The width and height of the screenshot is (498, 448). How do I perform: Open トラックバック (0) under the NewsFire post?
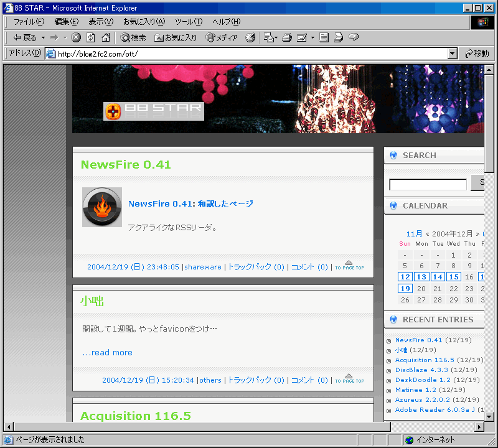coord(256,267)
